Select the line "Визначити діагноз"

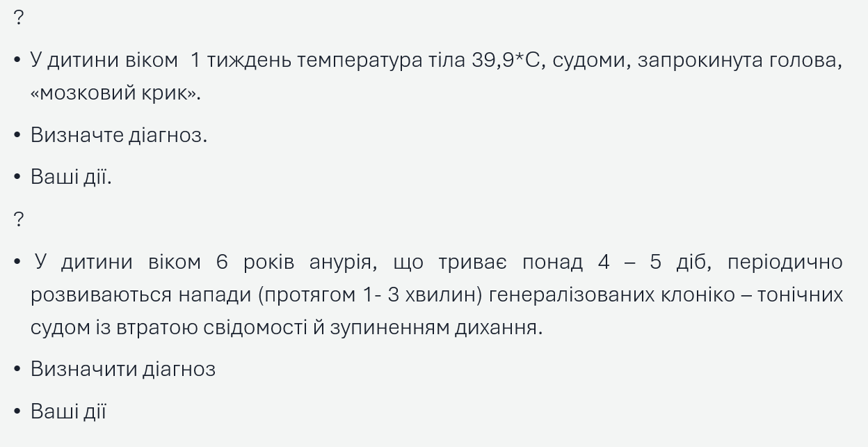(x=123, y=369)
